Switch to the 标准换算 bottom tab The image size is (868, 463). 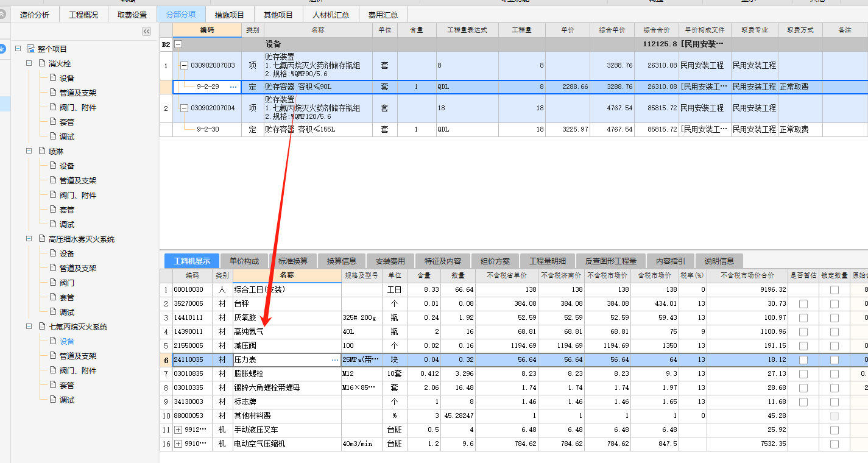[x=293, y=261]
